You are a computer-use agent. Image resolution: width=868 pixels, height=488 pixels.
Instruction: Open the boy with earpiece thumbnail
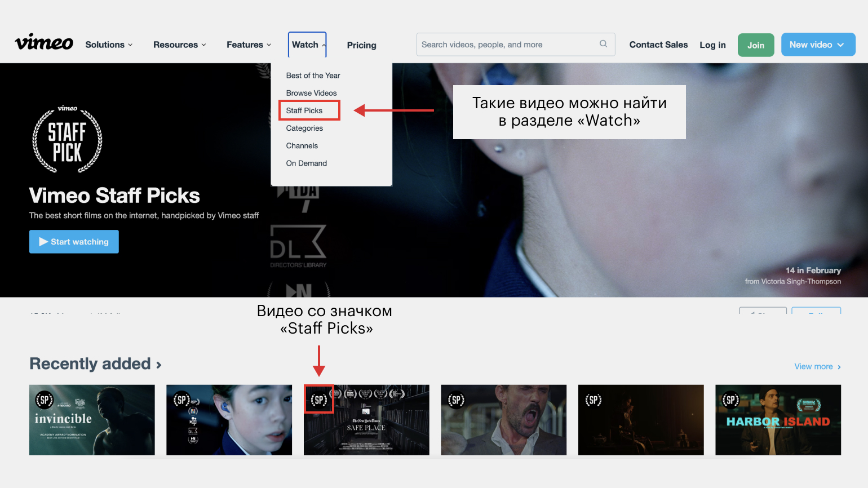coord(229,420)
